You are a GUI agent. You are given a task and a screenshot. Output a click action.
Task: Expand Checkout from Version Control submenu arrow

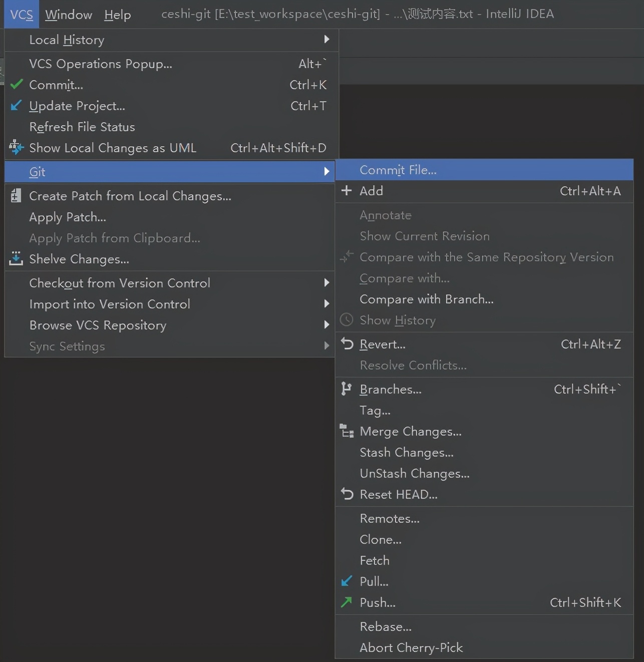pyautogui.click(x=327, y=282)
